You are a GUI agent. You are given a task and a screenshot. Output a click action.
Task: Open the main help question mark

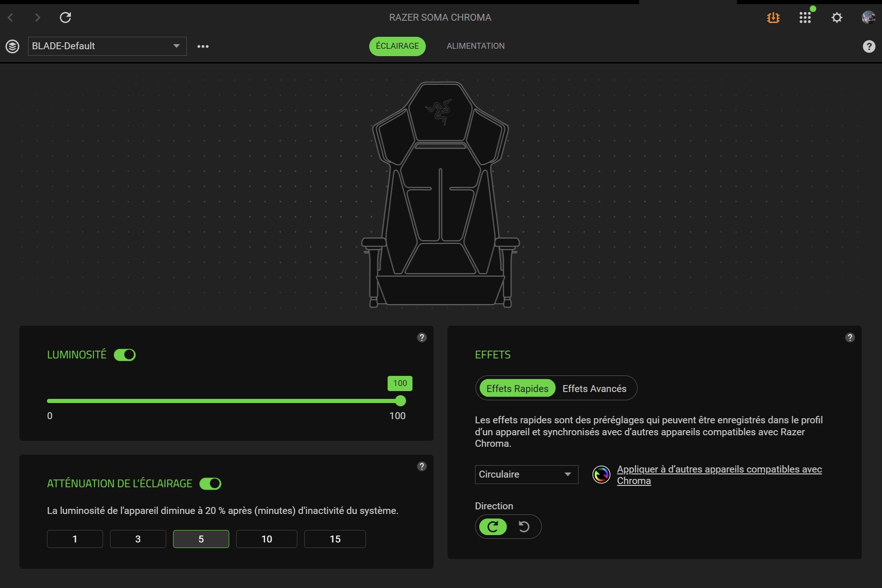coord(869,46)
